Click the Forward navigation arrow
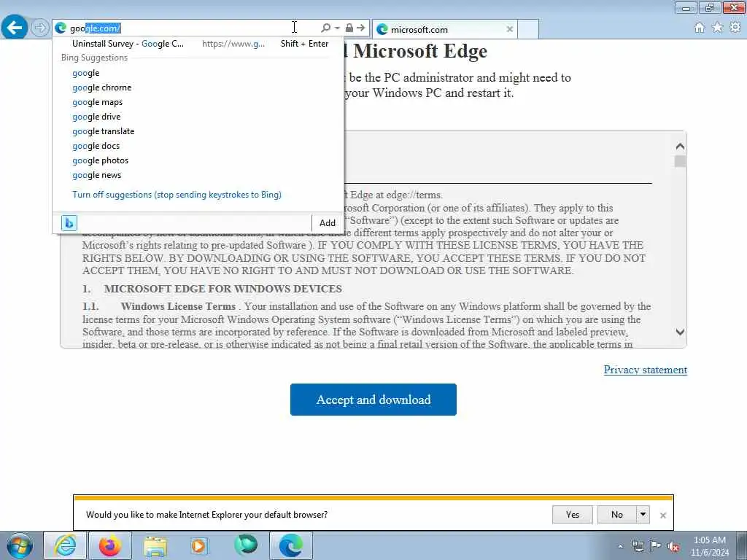This screenshot has height=560, width=747. pos(40,28)
